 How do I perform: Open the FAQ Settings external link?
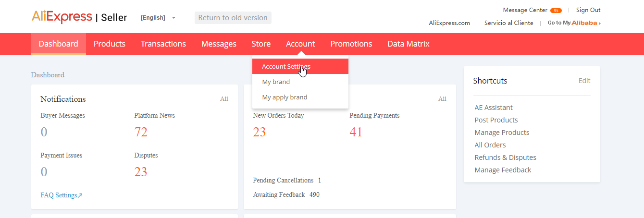click(x=62, y=195)
